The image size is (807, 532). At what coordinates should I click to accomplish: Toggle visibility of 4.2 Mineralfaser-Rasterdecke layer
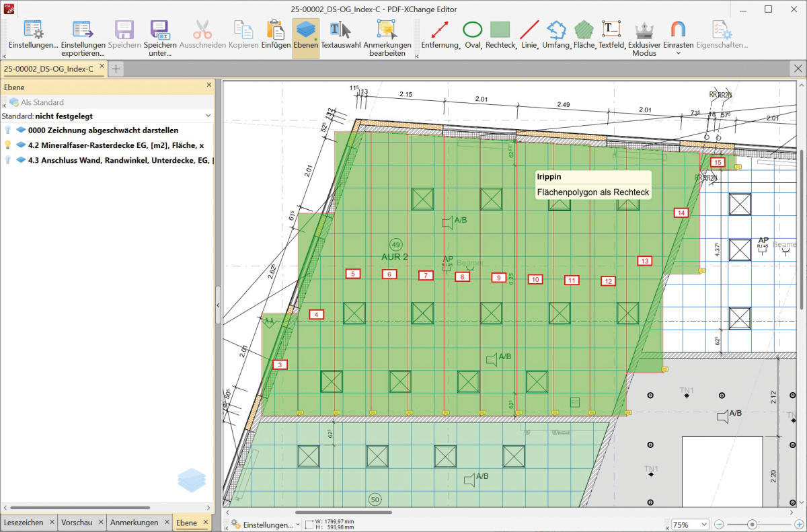[x=8, y=145]
